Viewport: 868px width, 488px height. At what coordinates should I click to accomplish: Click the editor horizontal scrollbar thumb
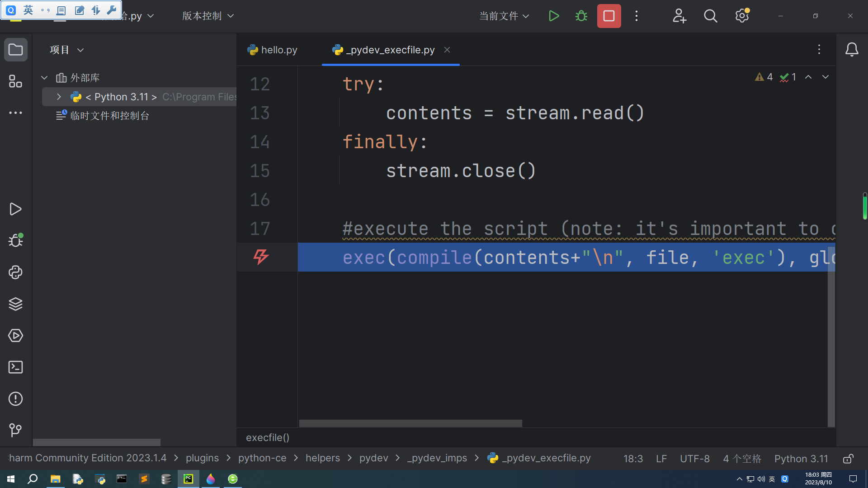tap(410, 423)
